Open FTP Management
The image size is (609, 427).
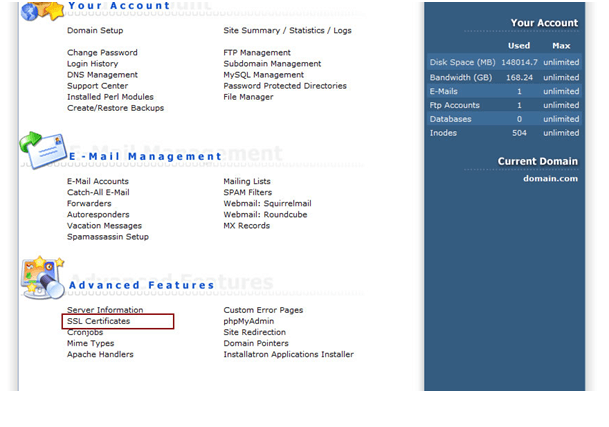(257, 52)
